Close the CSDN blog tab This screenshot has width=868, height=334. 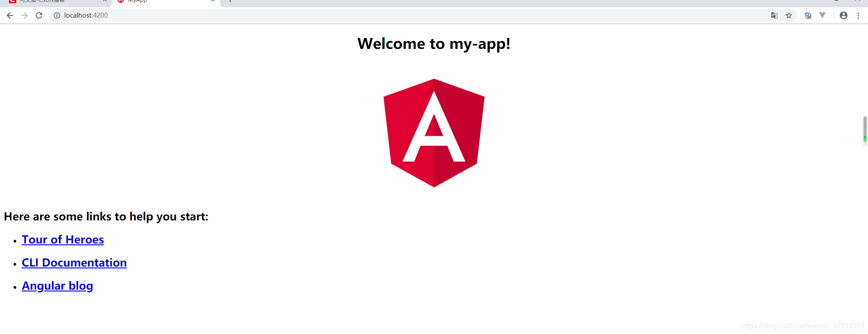(104, 1)
